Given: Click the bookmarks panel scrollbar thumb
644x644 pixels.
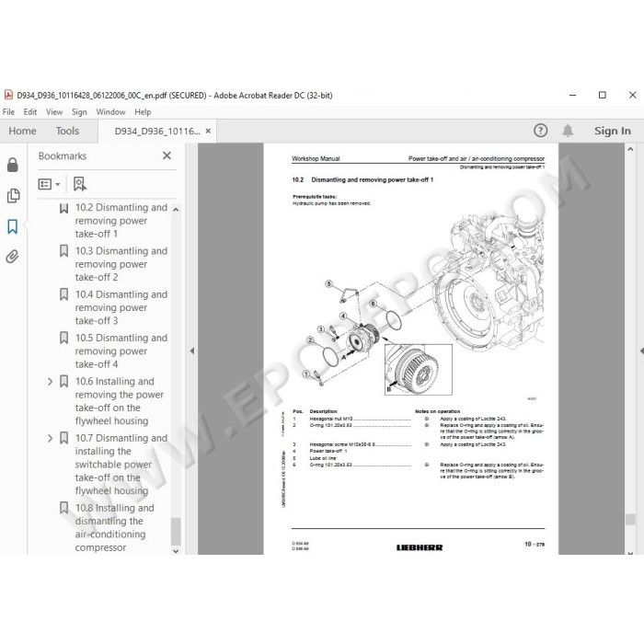Looking at the screenshot, I should click(176, 532).
